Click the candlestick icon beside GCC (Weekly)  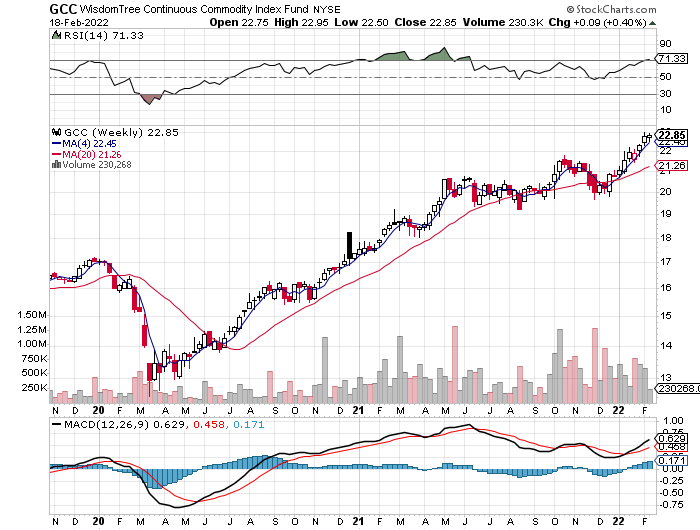click(56, 132)
